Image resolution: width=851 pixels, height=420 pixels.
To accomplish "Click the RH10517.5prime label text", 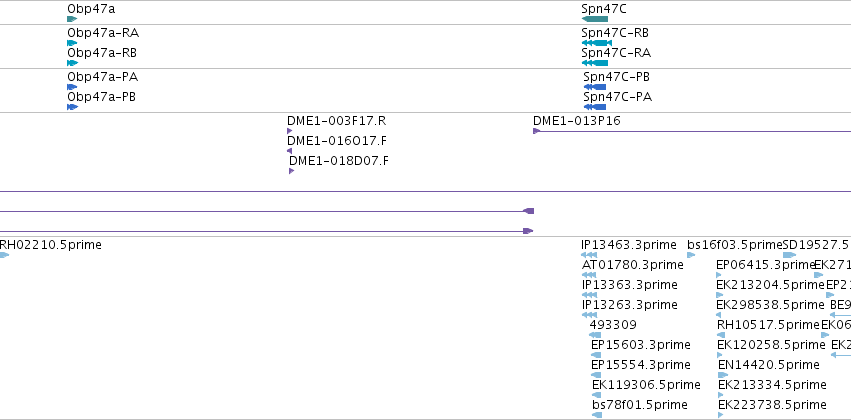I will click(x=768, y=324).
